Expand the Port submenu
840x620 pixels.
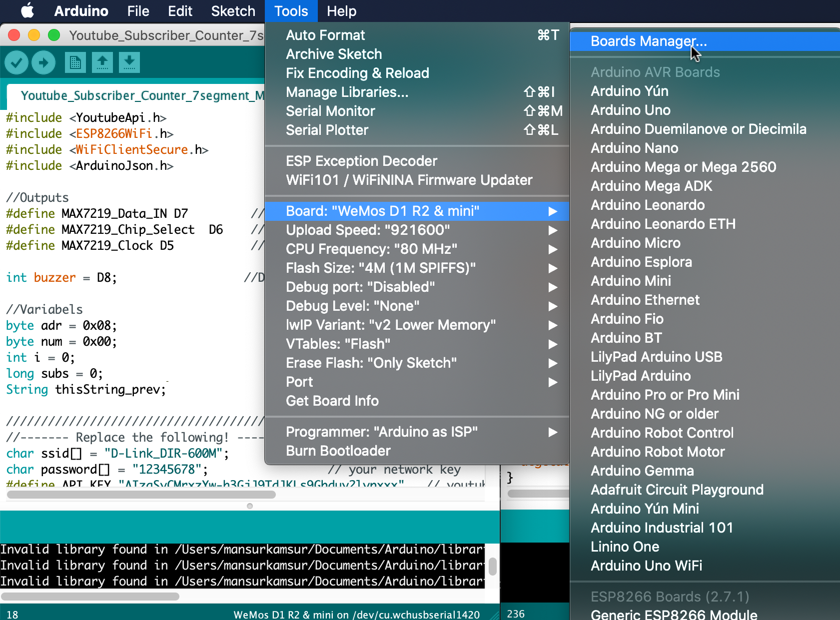click(x=299, y=382)
